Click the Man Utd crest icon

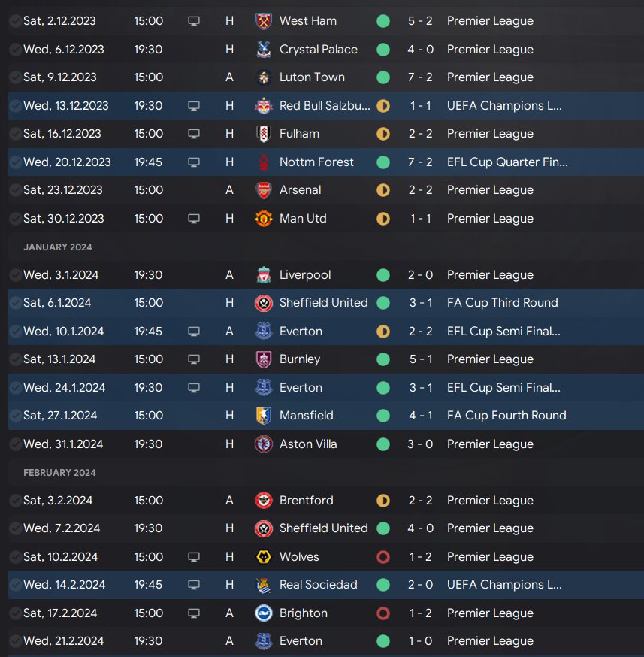click(263, 219)
